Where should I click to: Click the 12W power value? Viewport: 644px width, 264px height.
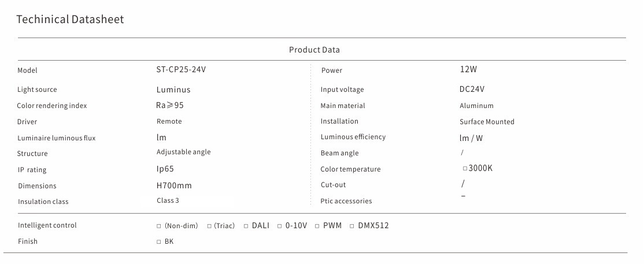click(468, 70)
